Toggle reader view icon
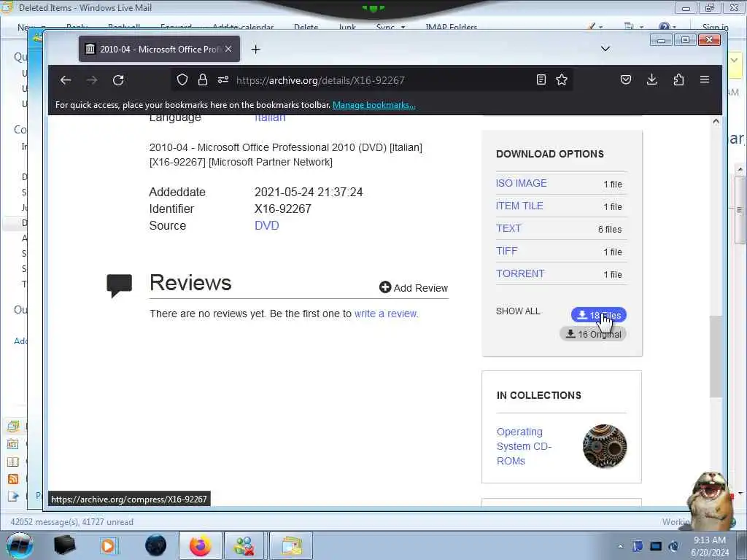This screenshot has height=560, width=747. [x=541, y=79]
